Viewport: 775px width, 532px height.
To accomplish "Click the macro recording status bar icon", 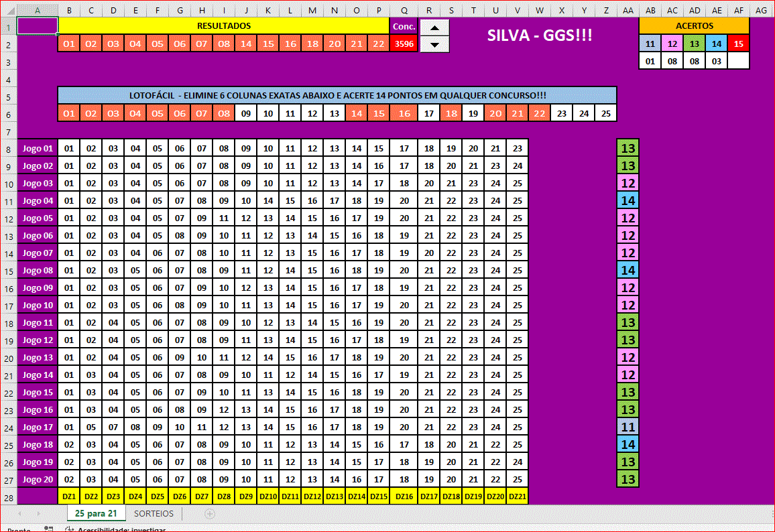I will [48, 529].
